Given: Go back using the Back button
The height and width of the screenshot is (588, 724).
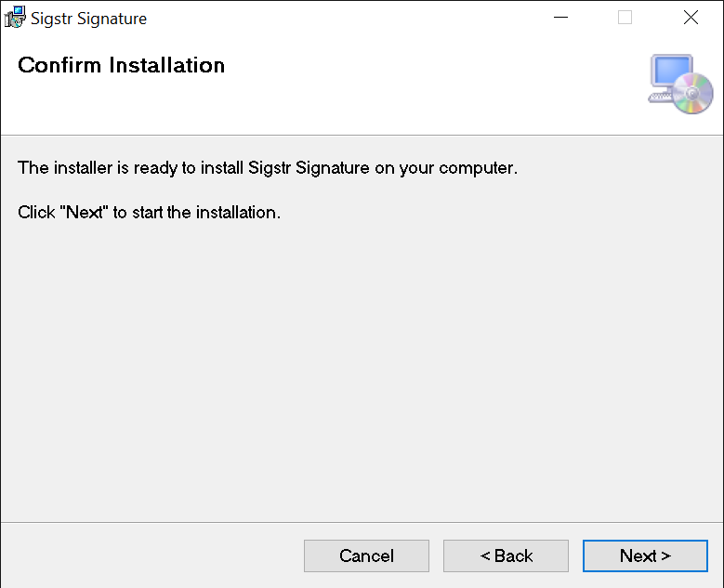Looking at the screenshot, I should coord(506,555).
